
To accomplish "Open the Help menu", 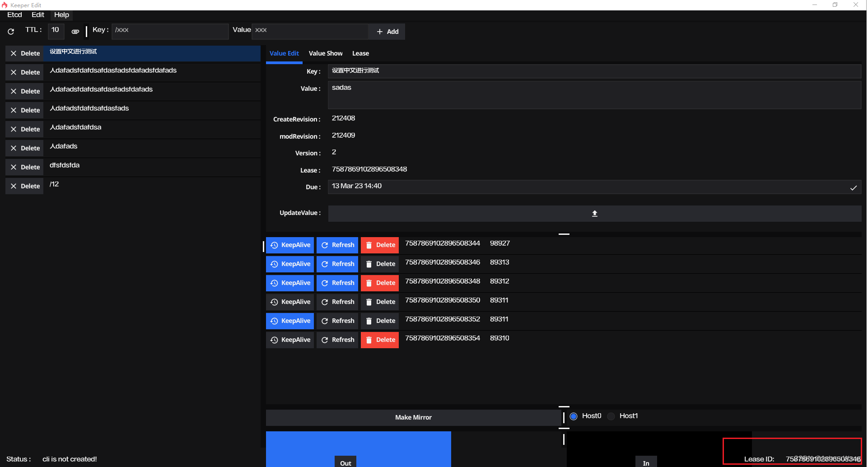I will (61, 15).
